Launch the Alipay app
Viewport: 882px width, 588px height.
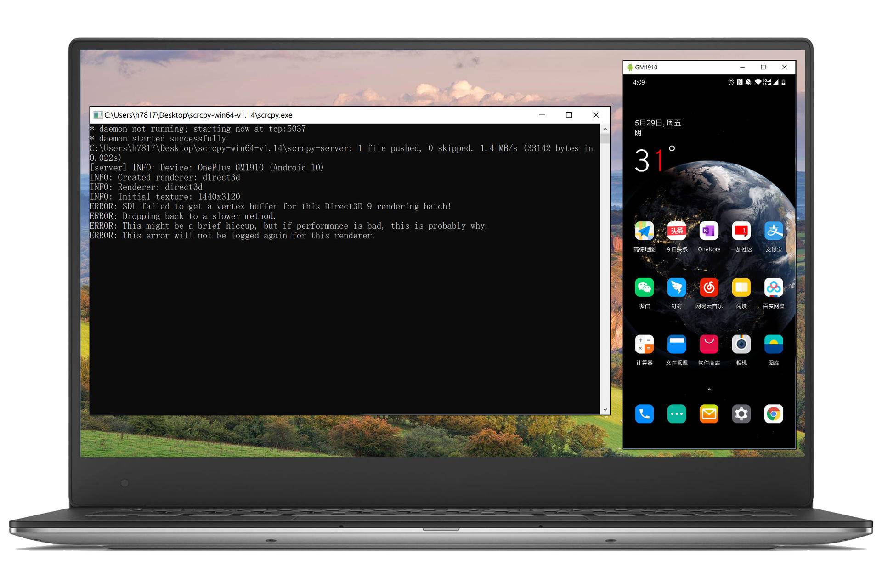point(774,231)
